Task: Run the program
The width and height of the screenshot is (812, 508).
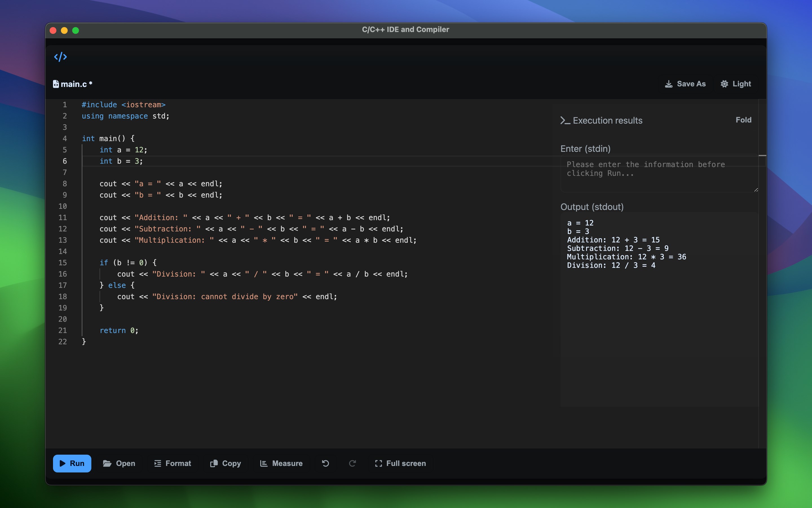Action: [72, 463]
